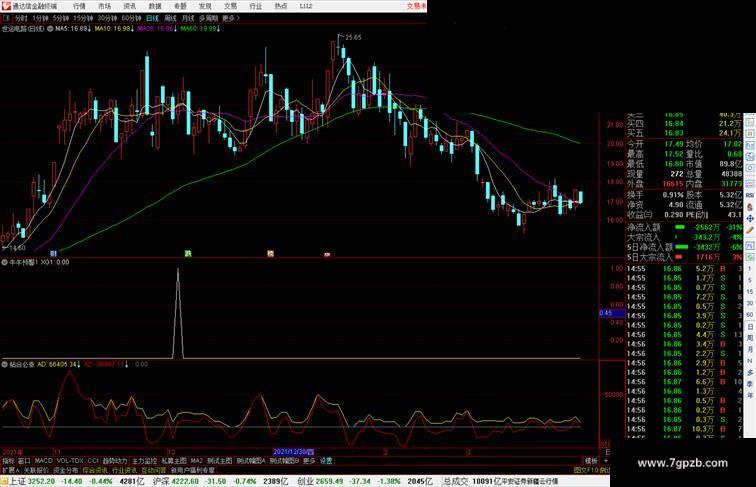Image resolution: width=756 pixels, height=487 pixels.
Task: Open the 行业 menu
Action: pyautogui.click(x=256, y=6)
